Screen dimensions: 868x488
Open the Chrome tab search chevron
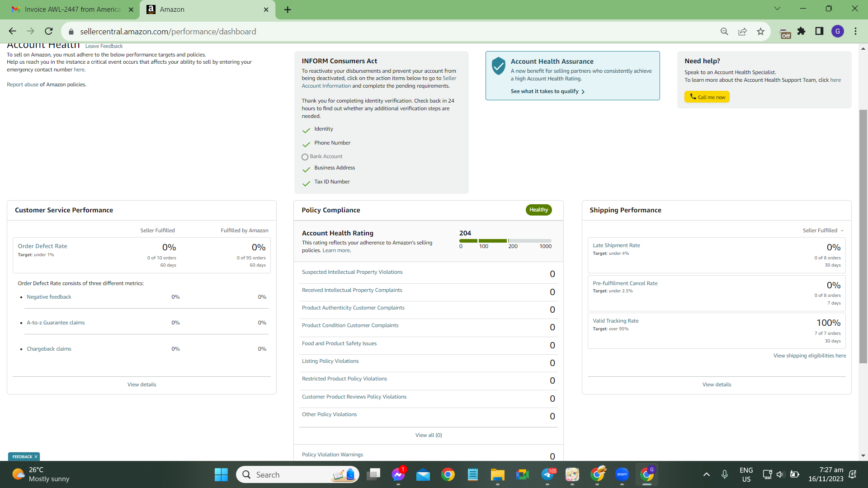point(778,9)
